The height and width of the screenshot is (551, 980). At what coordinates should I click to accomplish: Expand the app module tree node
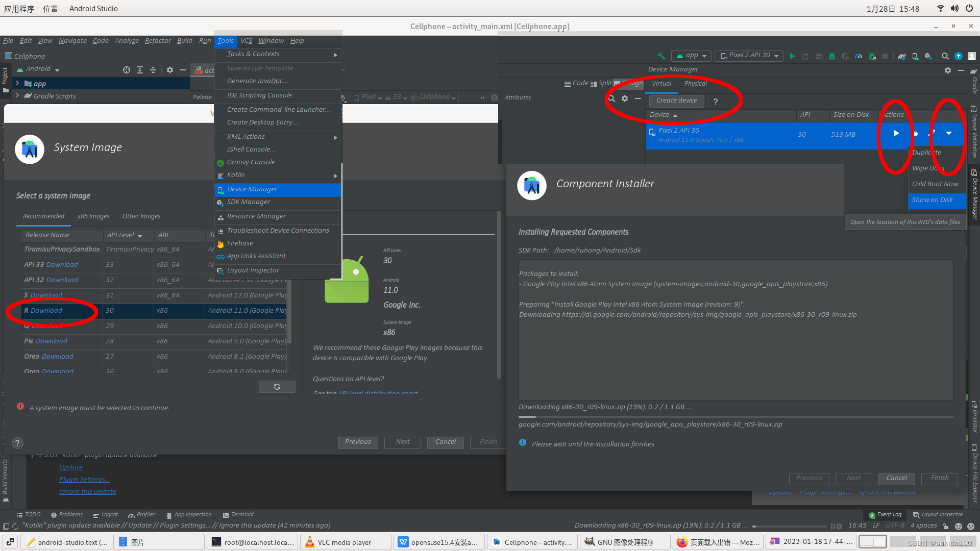click(18, 83)
